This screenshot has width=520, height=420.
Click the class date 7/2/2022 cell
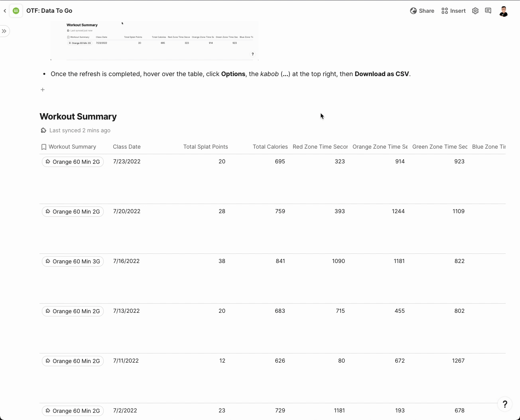click(x=125, y=410)
